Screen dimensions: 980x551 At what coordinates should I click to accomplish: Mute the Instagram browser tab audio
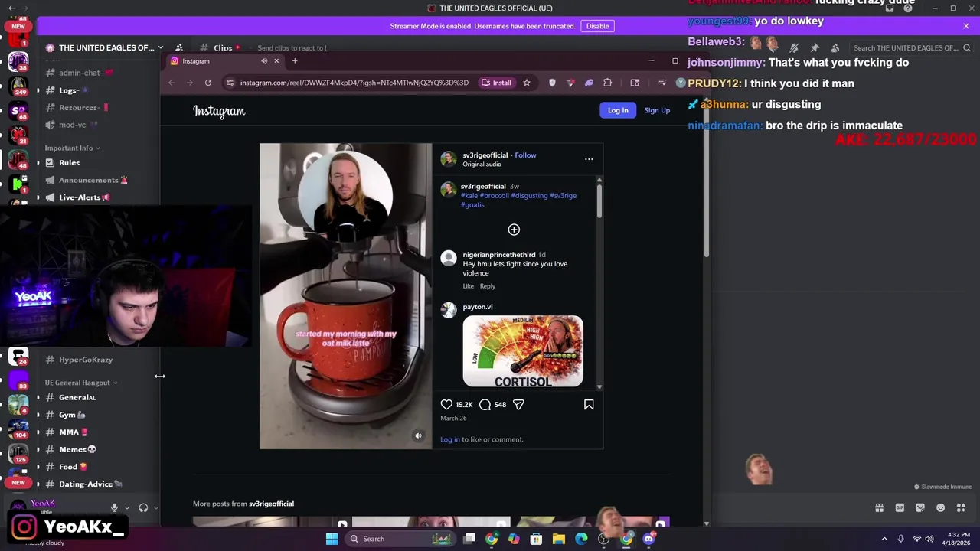(x=264, y=60)
